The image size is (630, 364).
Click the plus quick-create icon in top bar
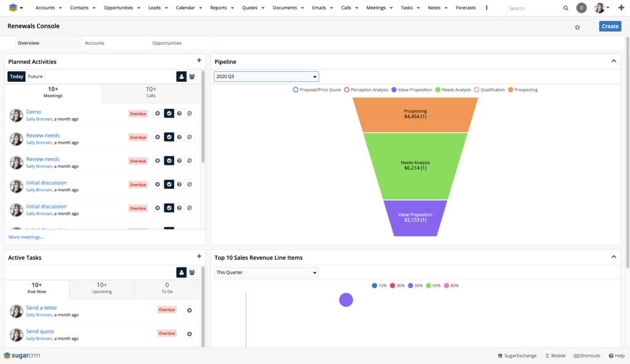tap(621, 8)
